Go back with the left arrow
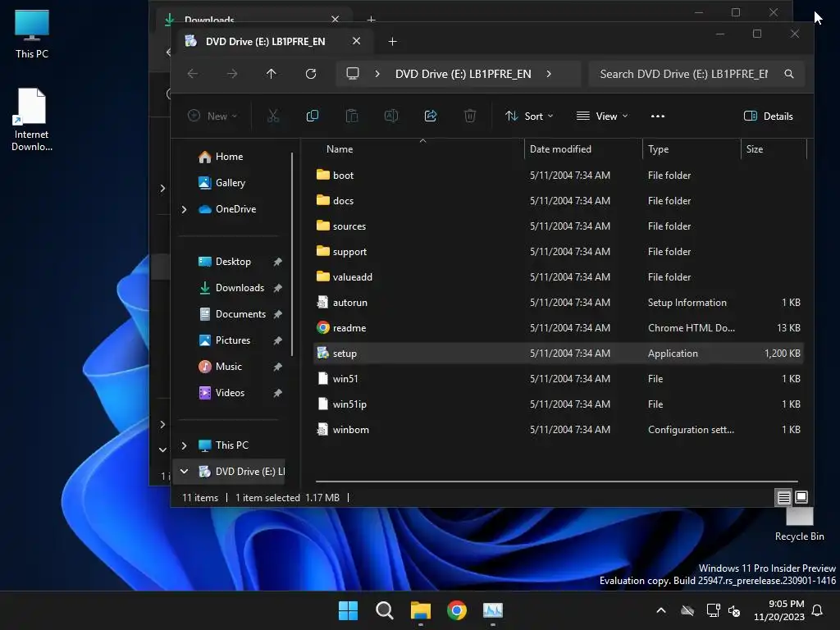 pyautogui.click(x=193, y=74)
